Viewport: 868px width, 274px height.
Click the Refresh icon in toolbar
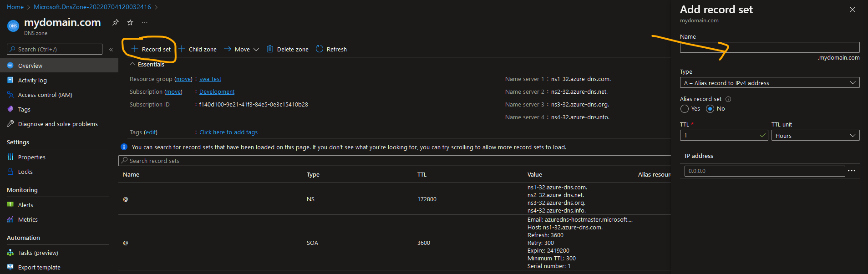[x=320, y=49]
